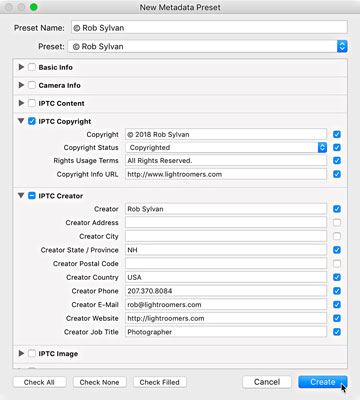Uncheck the Copyright Info URL checkbox
The height and width of the screenshot is (400, 360).
coord(337,174)
